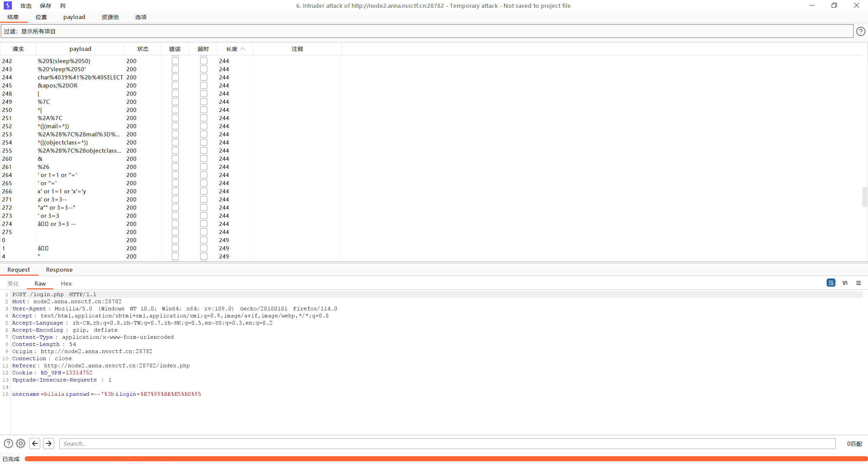Toggle timeout checkbox for request 266
This screenshot has height=464, width=868.
(203, 191)
